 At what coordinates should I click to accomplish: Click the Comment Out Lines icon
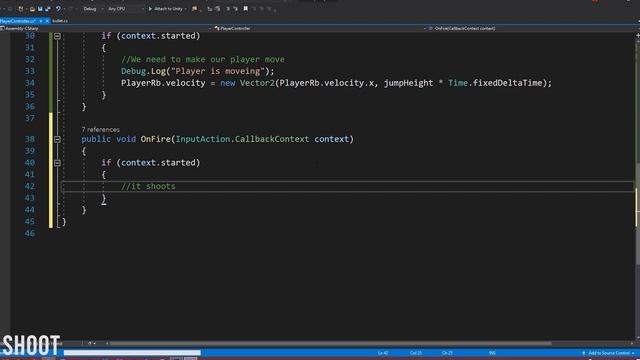(x=228, y=9)
